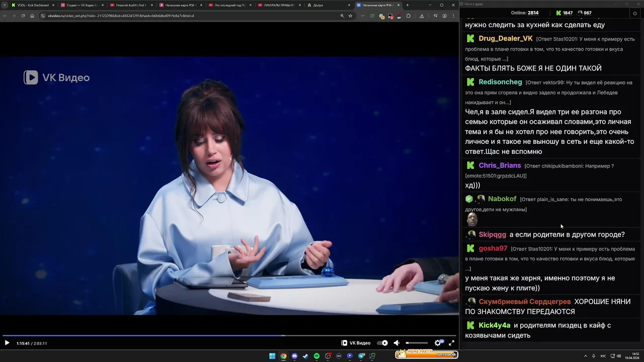
Task: Click username Nabokof in chat
Action: click(502, 199)
